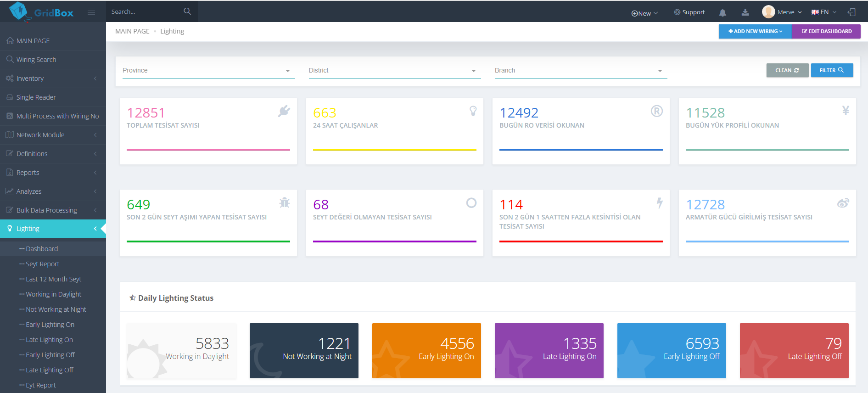Click the Analyzes chart icon in sidebar
The height and width of the screenshot is (393, 868).
pos(10,191)
